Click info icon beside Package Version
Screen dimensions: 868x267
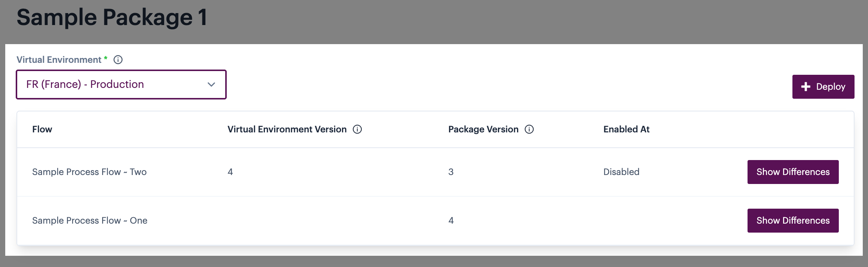[x=529, y=129]
